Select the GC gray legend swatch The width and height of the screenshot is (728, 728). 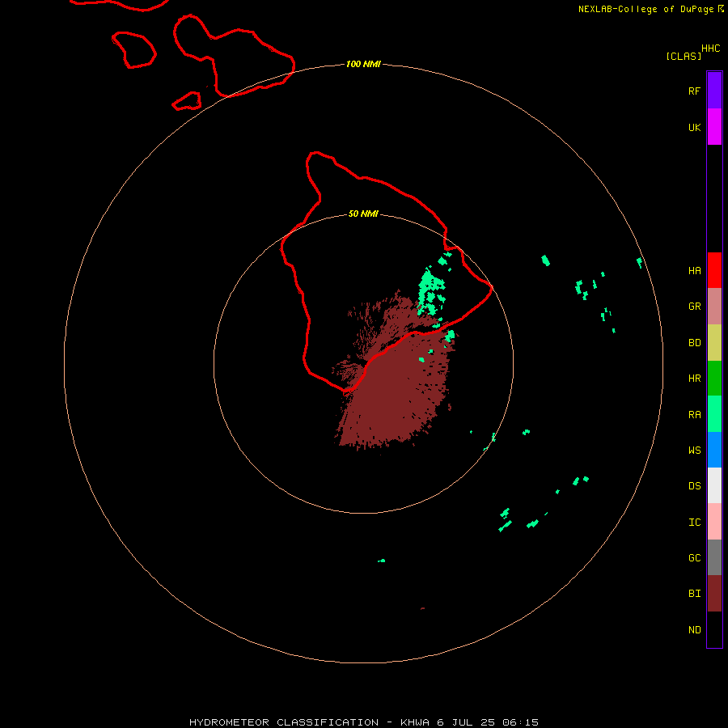pyautogui.click(x=714, y=557)
